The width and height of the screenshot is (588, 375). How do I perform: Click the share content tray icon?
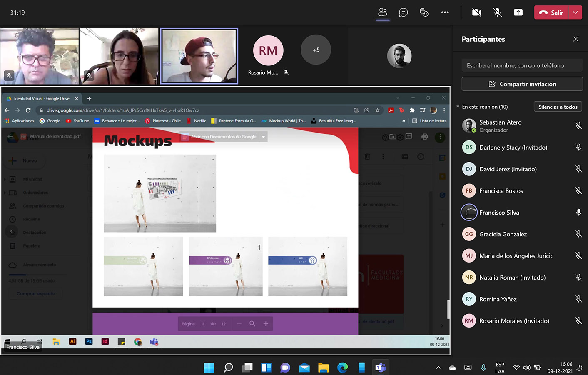coord(518,12)
